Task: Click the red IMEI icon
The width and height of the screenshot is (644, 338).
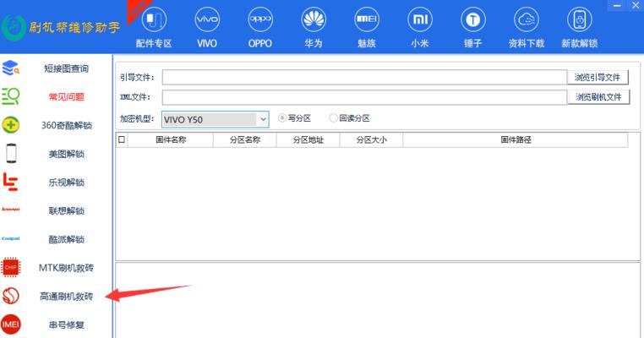Action: 11,324
